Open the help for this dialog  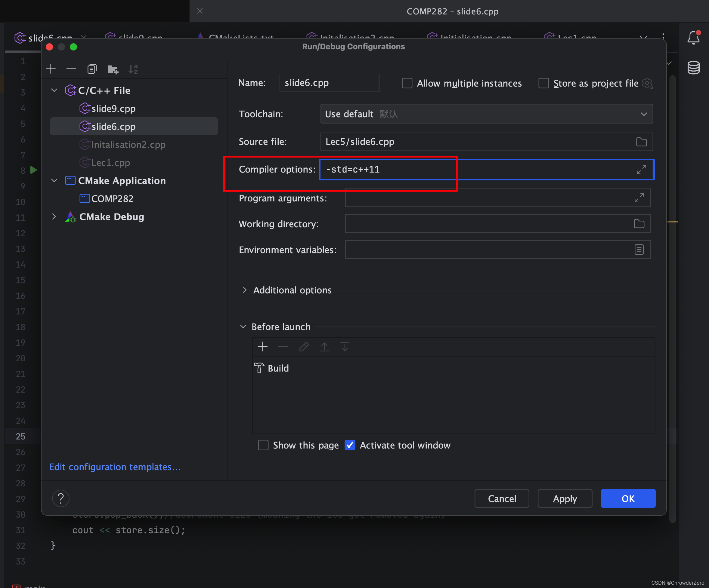[x=61, y=498]
